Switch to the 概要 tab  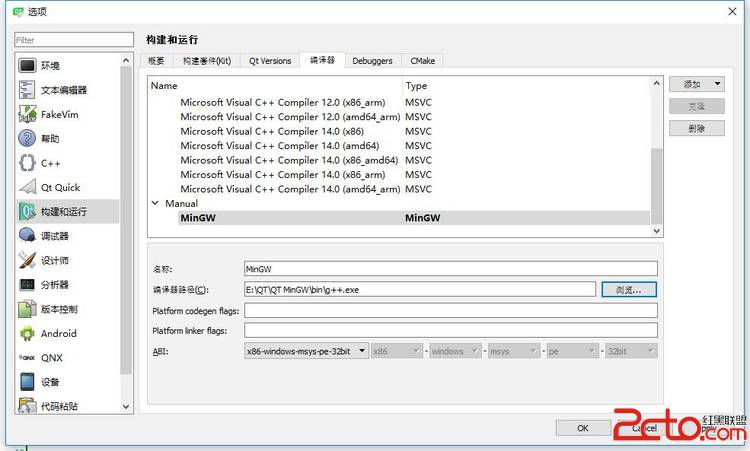(156, 61)
